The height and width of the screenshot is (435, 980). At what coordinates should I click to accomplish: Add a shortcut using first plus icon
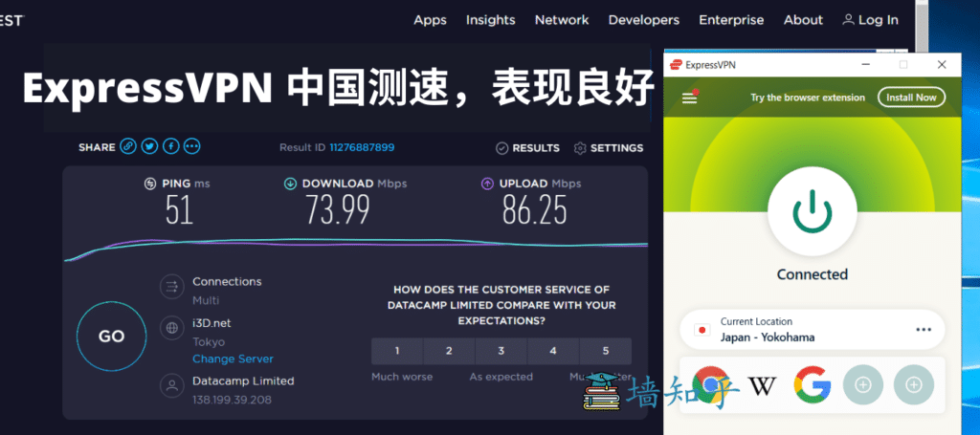point(862,385)
